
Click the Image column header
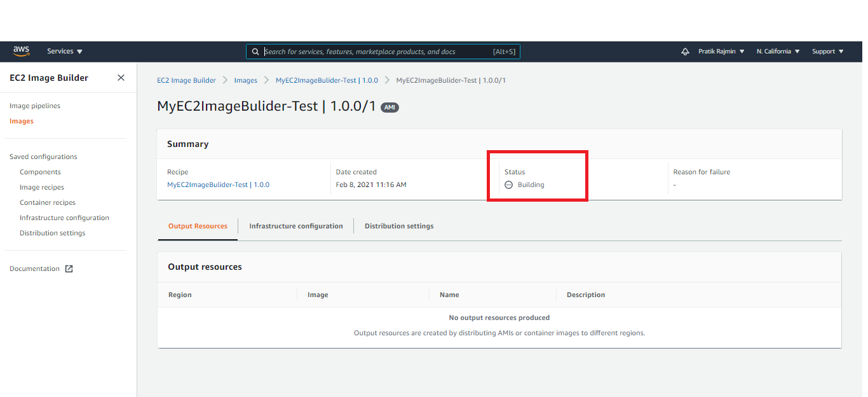tap(318, 295)
